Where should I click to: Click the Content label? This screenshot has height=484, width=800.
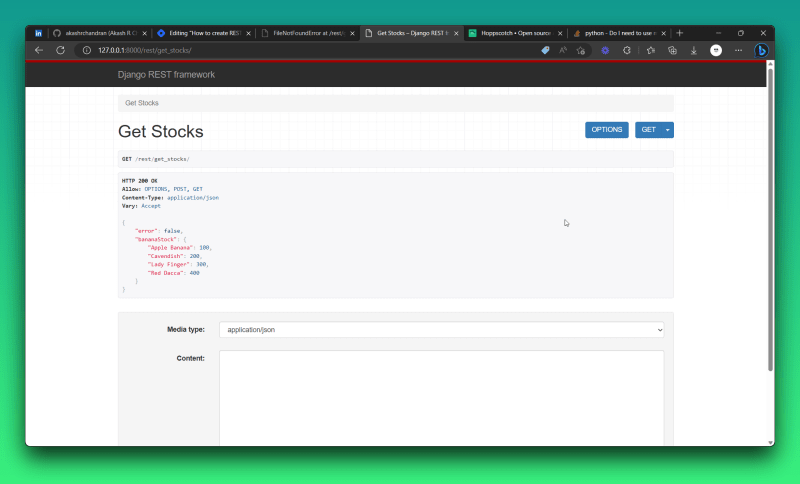(x=190, y=358)
